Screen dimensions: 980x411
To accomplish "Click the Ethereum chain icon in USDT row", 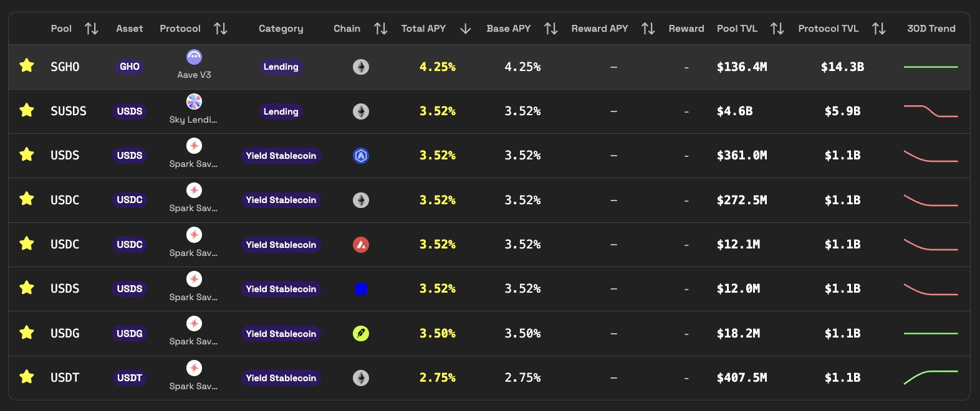I will [361, 378].
